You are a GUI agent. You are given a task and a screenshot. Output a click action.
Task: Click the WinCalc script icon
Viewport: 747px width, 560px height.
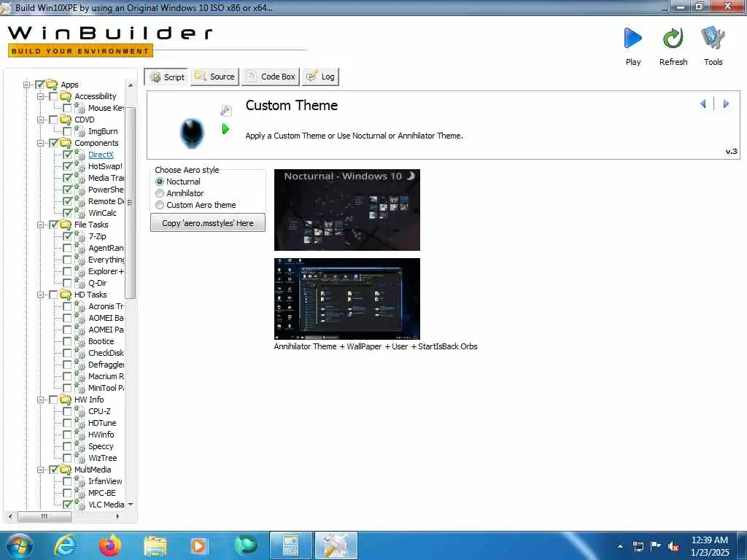(80, 212)
